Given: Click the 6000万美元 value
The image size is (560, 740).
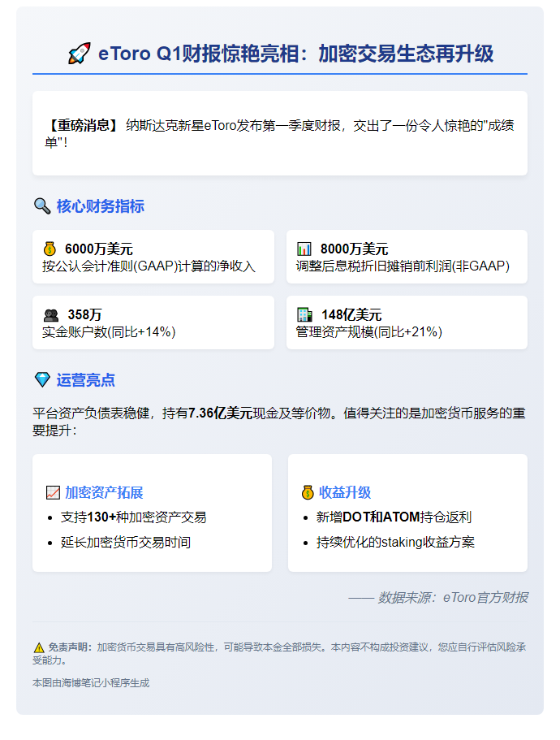Looking at the screenshot, I should pyautogui.click(x=99, y=249).
